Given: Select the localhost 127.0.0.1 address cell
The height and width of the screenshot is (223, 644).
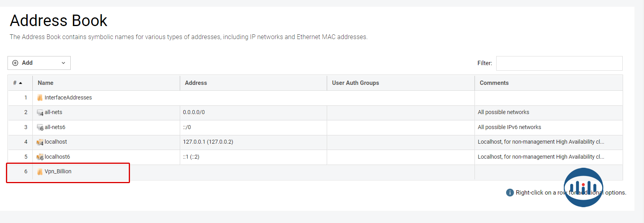Looking at the screenshot, I should [x=208, y=142].
